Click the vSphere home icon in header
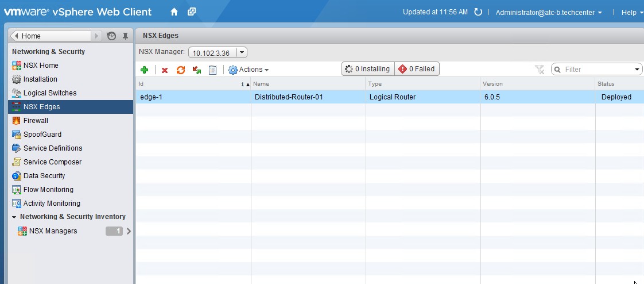644x284 pixels. pos(174,12)
